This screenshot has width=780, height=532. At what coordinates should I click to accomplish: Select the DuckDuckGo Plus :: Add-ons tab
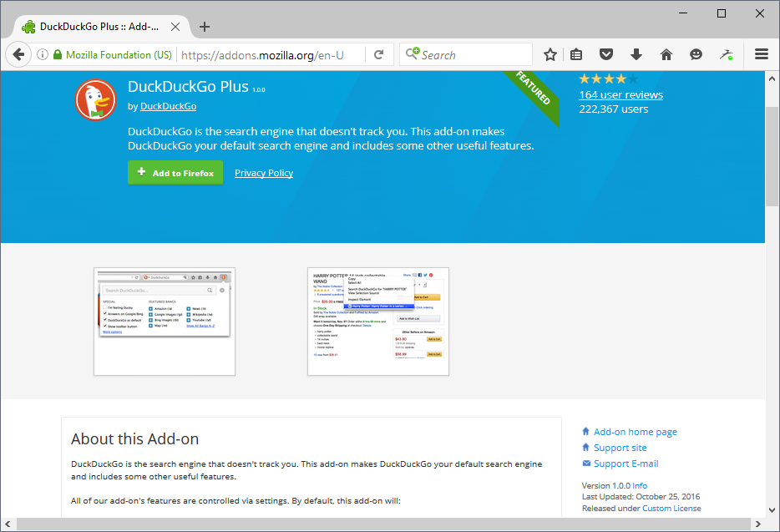coord(99,27)
